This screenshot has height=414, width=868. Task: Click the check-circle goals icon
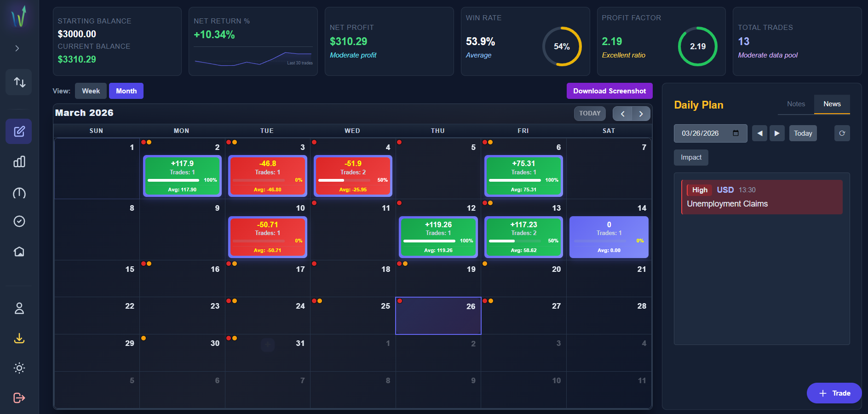click(x=19, y=221)
